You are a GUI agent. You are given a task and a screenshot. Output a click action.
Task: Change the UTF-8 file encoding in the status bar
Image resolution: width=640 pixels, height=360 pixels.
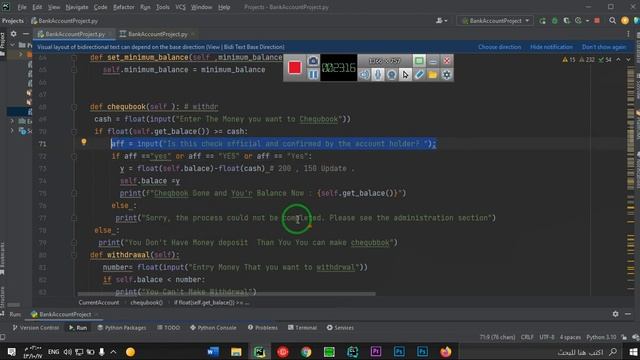[547, 338]
